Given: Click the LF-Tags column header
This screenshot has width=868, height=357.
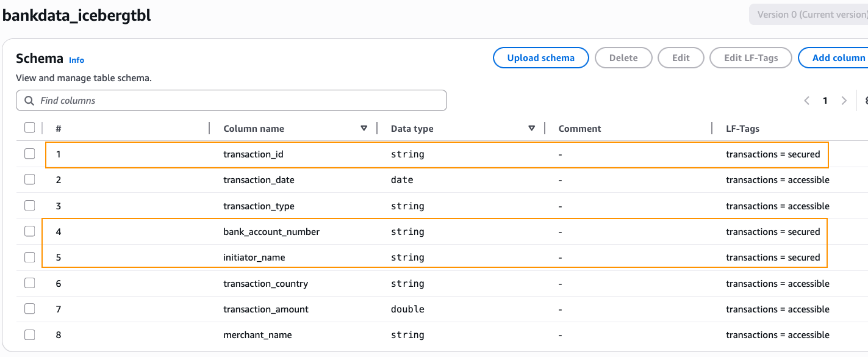Looking at the screenshot, I should 742,129.
